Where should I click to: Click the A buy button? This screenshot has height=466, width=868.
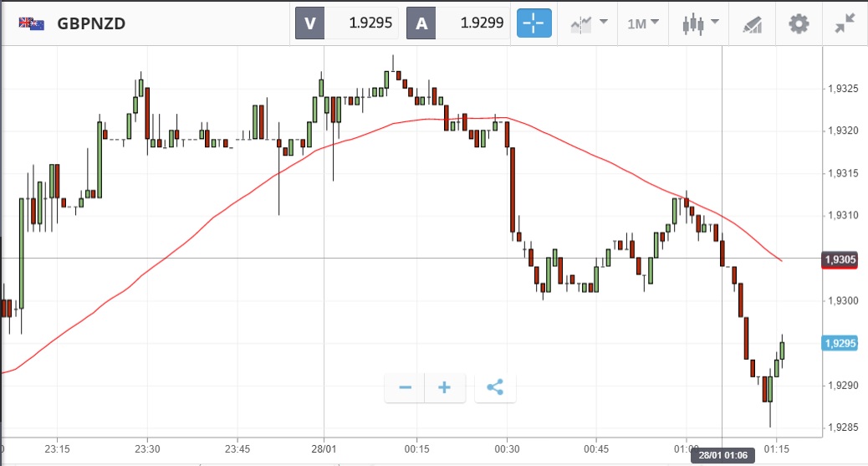[421, 23]
